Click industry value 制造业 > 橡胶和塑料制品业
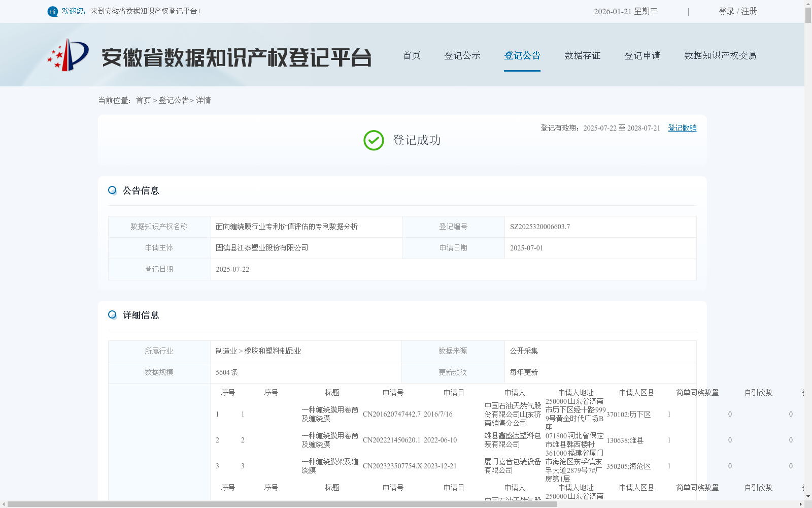812x508 pixels. pyautogui.click(x=258, y=351)
